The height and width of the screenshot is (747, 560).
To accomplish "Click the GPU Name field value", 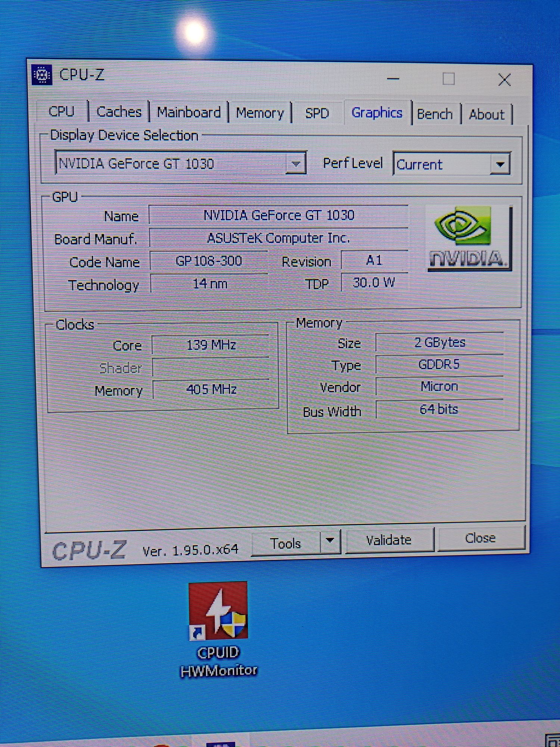I will 279,215.
